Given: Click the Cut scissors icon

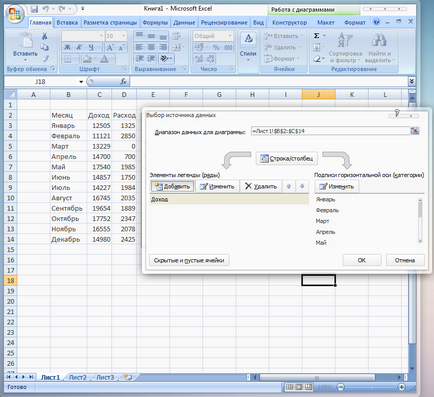Looking at the screenshot, I should [44, 36].
